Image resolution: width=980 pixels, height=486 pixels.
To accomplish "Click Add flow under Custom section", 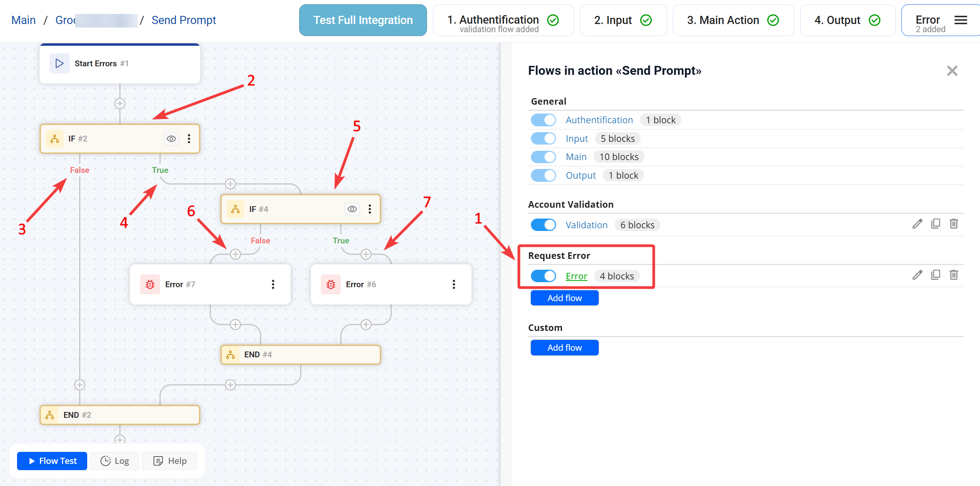I will pos(564,348).
